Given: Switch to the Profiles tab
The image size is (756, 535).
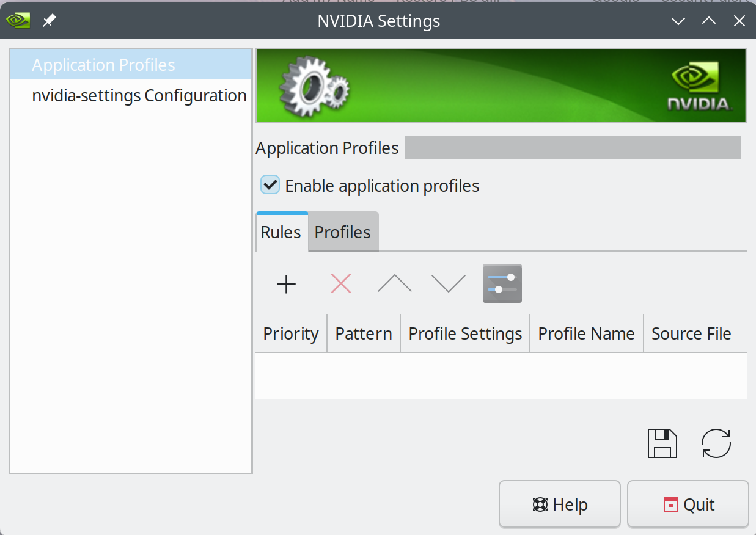Looking at the screenshot, I should 342,232.
